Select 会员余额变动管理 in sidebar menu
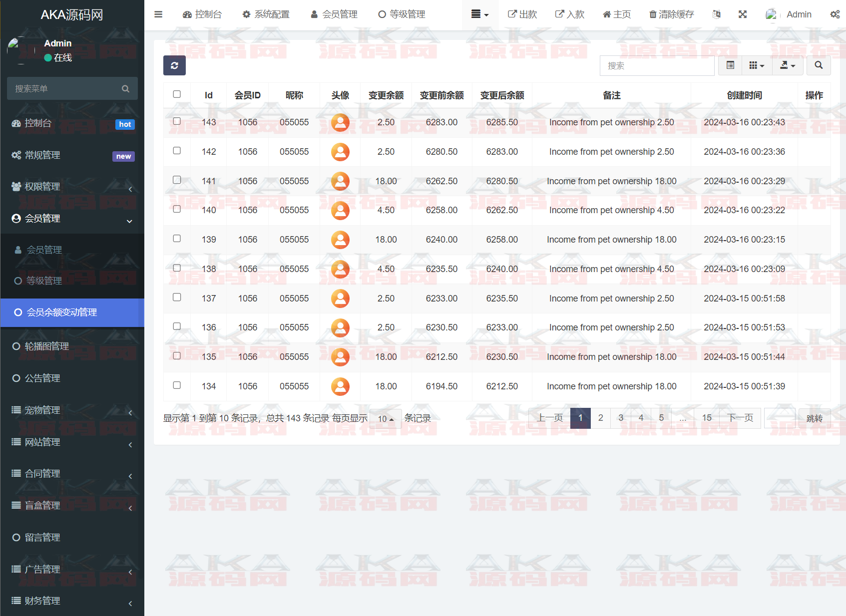This screenshot has width=846, height=616. coord(62,312)
